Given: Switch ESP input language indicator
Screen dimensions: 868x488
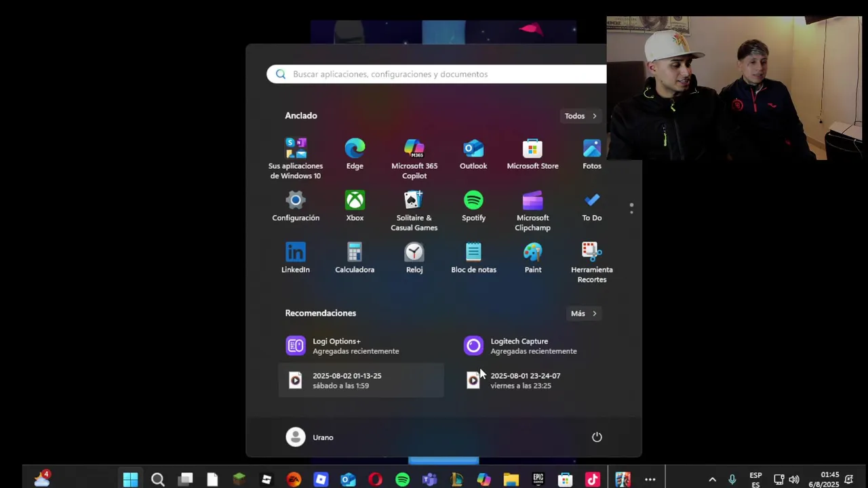Looking at the screenshot, I should (x=755, y=480).
